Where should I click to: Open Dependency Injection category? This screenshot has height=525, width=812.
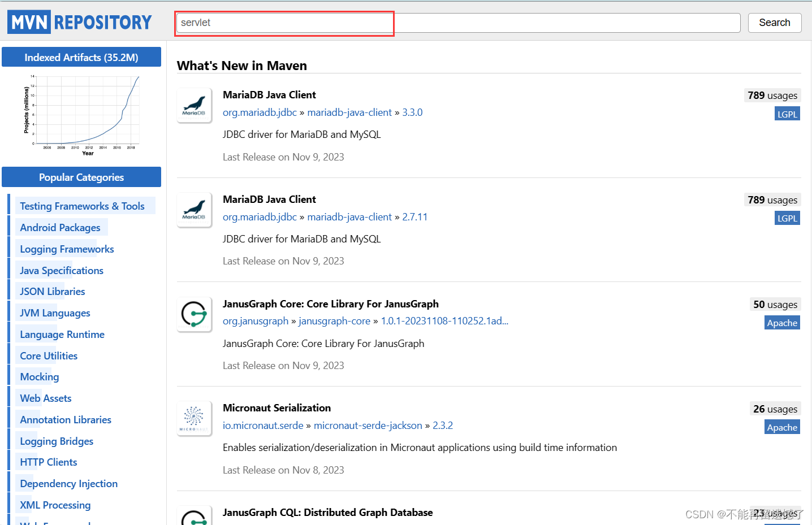pos(69,484)
